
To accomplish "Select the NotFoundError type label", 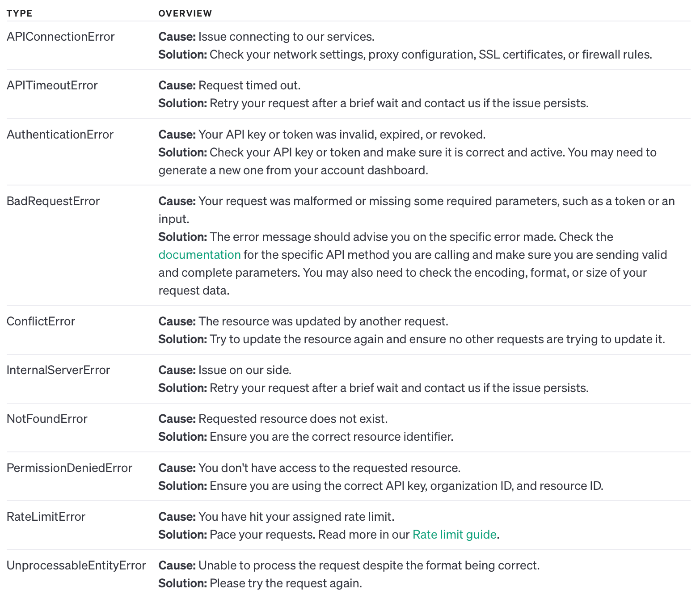I will point(47,419).
